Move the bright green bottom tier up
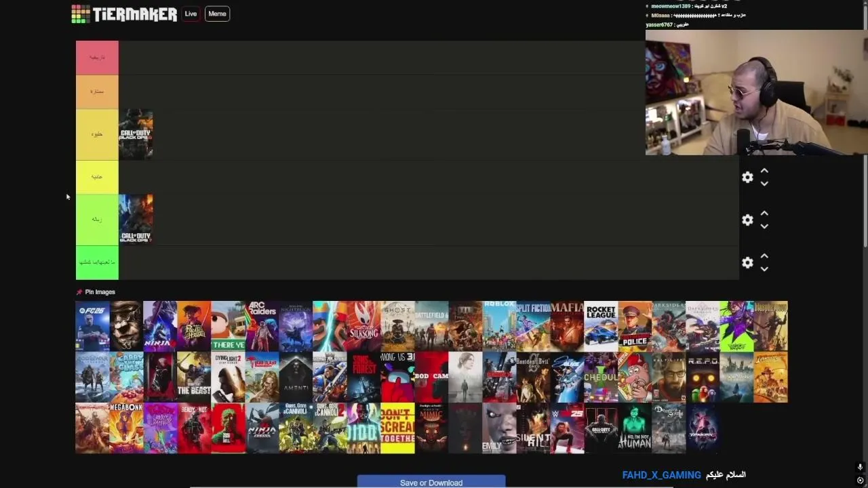Screen dimensions: 868x488 point(764,256)
